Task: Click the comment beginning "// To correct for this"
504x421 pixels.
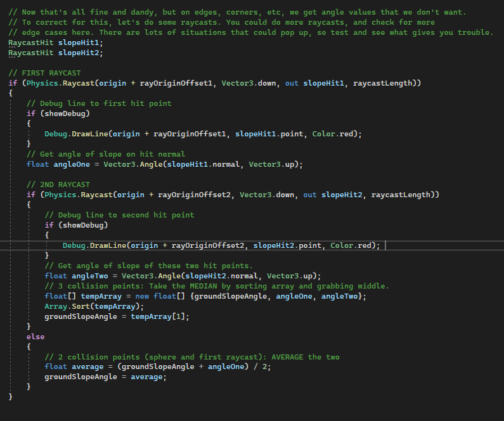Action: 221,22
